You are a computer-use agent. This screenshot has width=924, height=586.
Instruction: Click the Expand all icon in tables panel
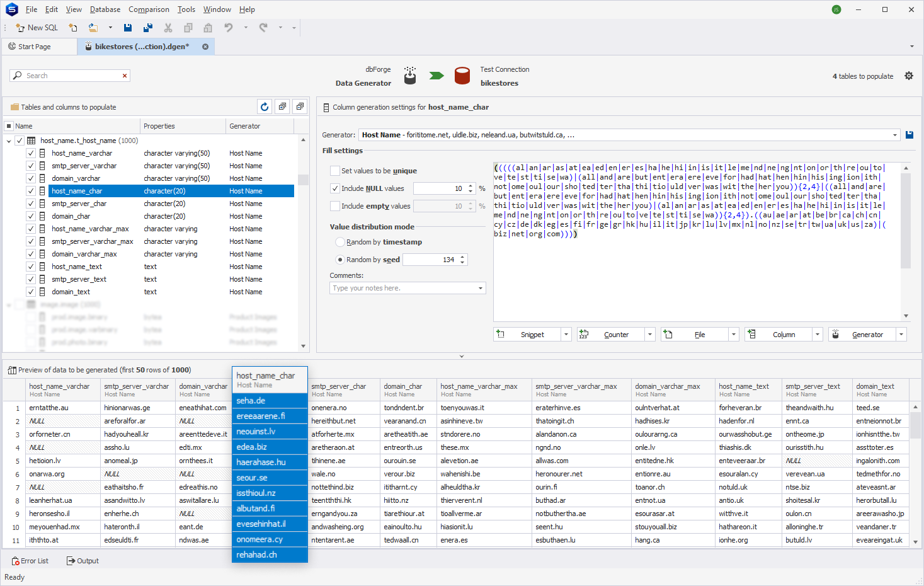[282, 106]
